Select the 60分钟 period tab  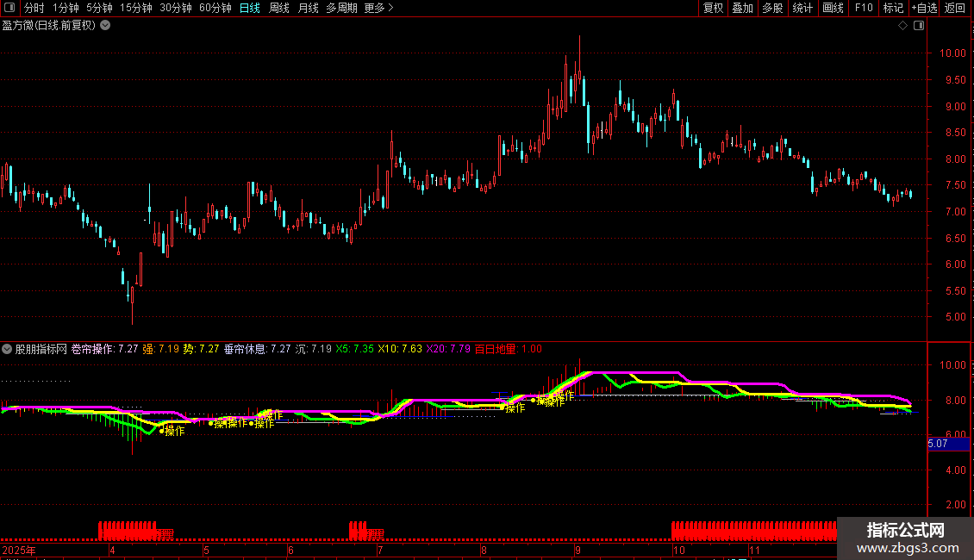click(215, 8)
